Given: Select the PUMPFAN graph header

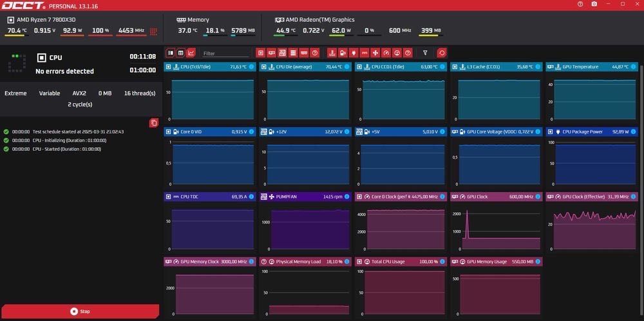Looking at the screenshot, I should click(x=305, y=197).
